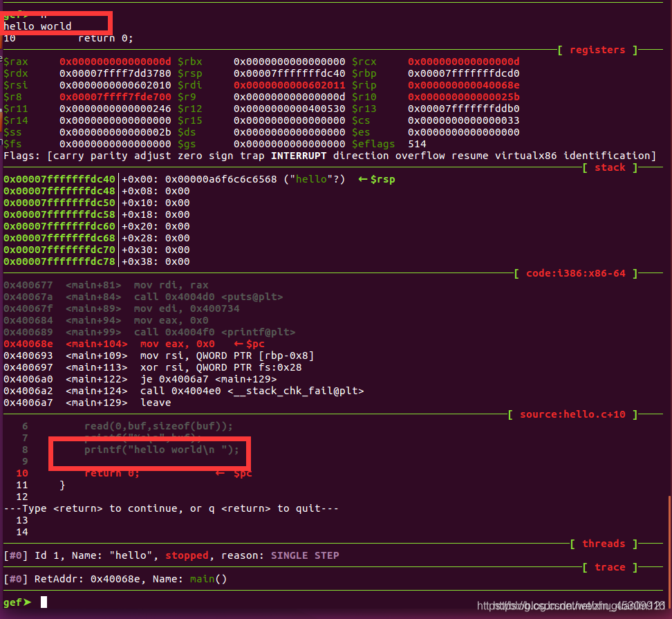The width and height of the screenshot is (672, 619).
Task: Click the 'identification' flag in Flags line
Action: pos(607,156)
